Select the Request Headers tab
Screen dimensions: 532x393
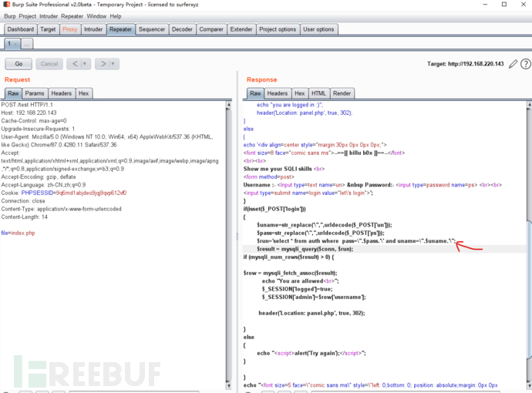(62, 93)
